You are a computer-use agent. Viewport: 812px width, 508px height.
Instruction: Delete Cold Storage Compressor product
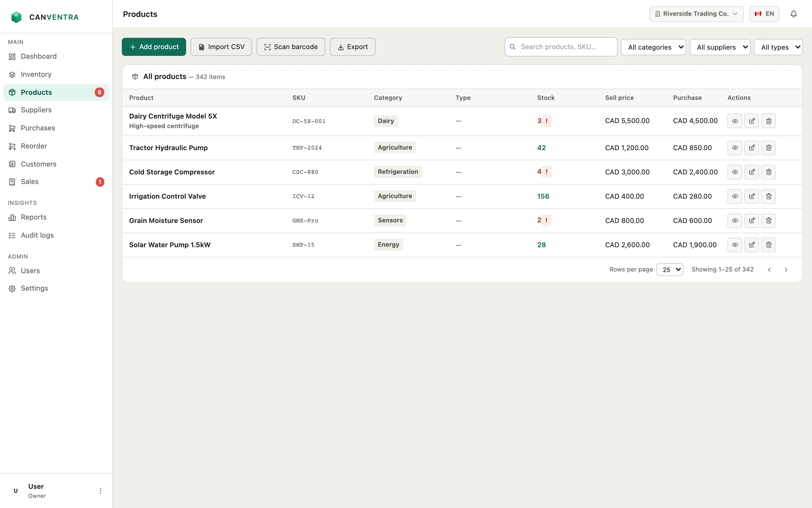(768, 172)
